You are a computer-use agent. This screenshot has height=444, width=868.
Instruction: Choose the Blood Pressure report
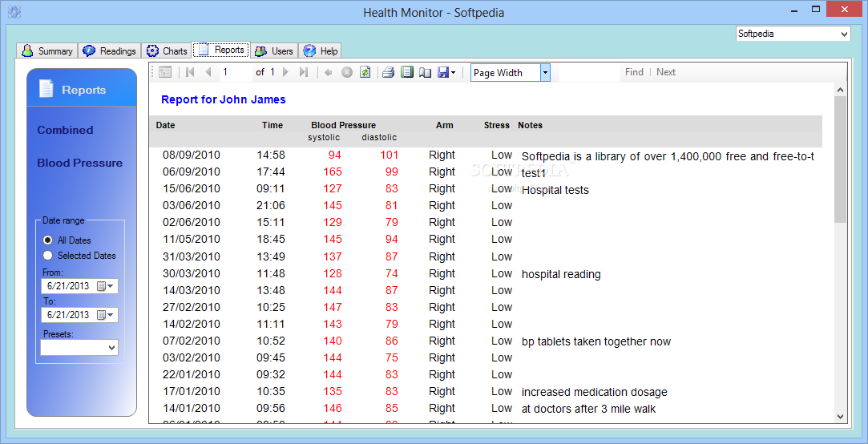click(79, 163)
